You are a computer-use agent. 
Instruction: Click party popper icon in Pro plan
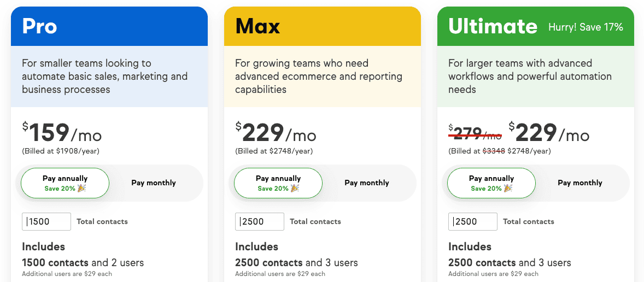[82, 189]
